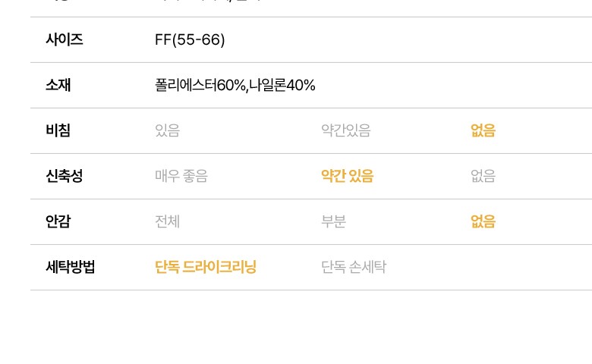Image resolution: width=592 pixels, height=364 pixels.
Task: Click the 비침 row label
Action: coord(58,130)
